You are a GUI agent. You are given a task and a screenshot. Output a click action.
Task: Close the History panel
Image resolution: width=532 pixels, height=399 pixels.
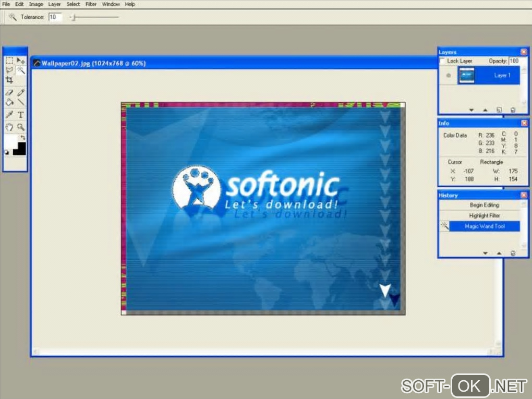(x=524, y=195)
